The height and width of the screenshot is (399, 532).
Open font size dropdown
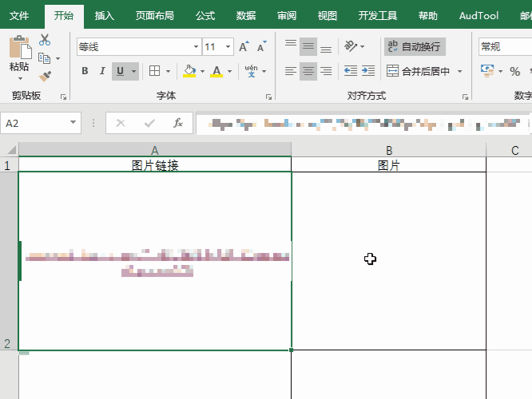click(228, 47)
